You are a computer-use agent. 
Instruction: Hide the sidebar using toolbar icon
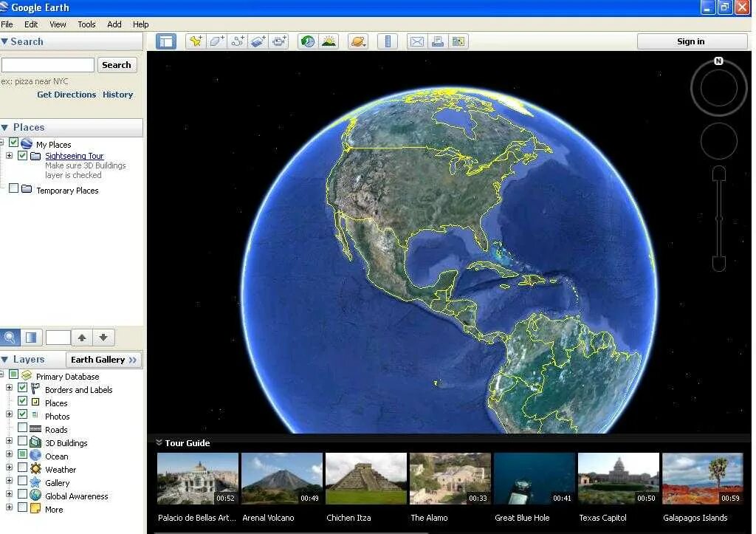point(166,41)
